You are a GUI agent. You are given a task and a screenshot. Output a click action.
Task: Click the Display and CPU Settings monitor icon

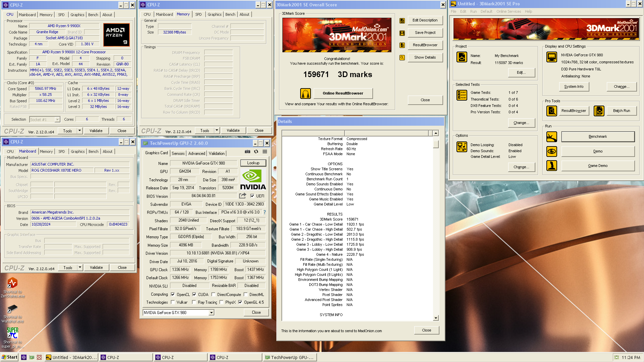(552, 57)
